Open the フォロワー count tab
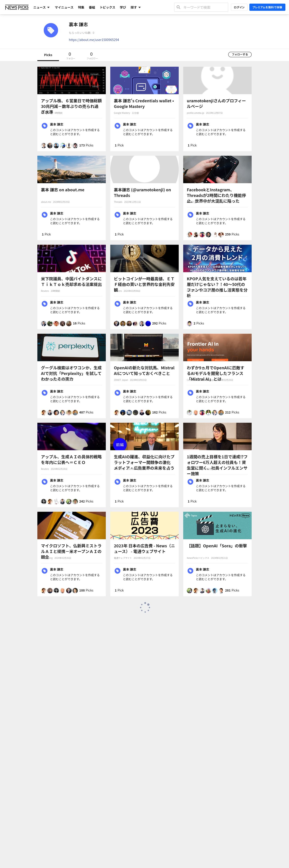The image size is (289, 868). (92, 56)
